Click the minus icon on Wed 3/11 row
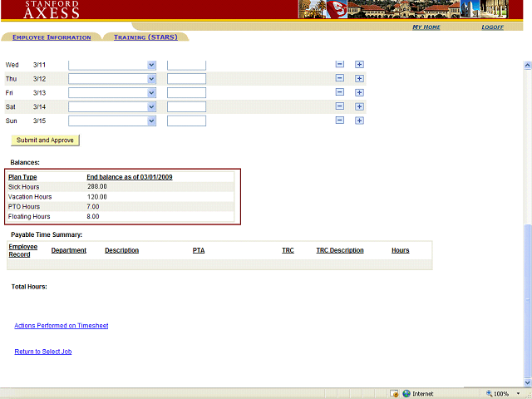 [x=339, y=65]
